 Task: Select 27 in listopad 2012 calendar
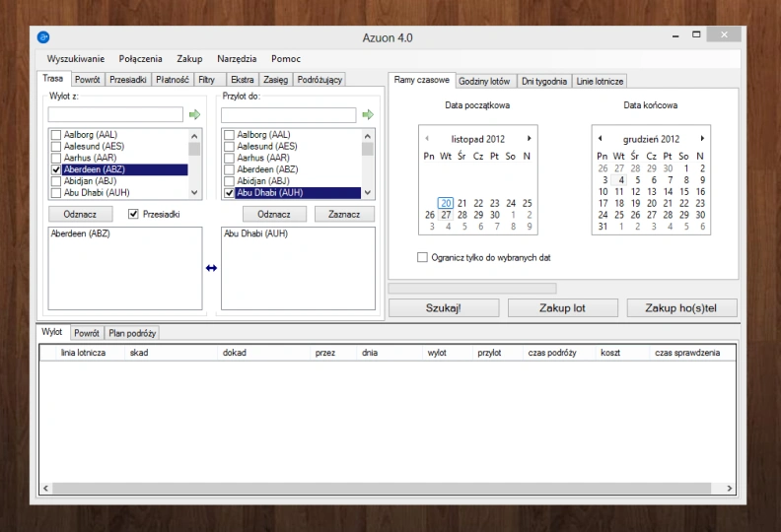tap(446, 215)
